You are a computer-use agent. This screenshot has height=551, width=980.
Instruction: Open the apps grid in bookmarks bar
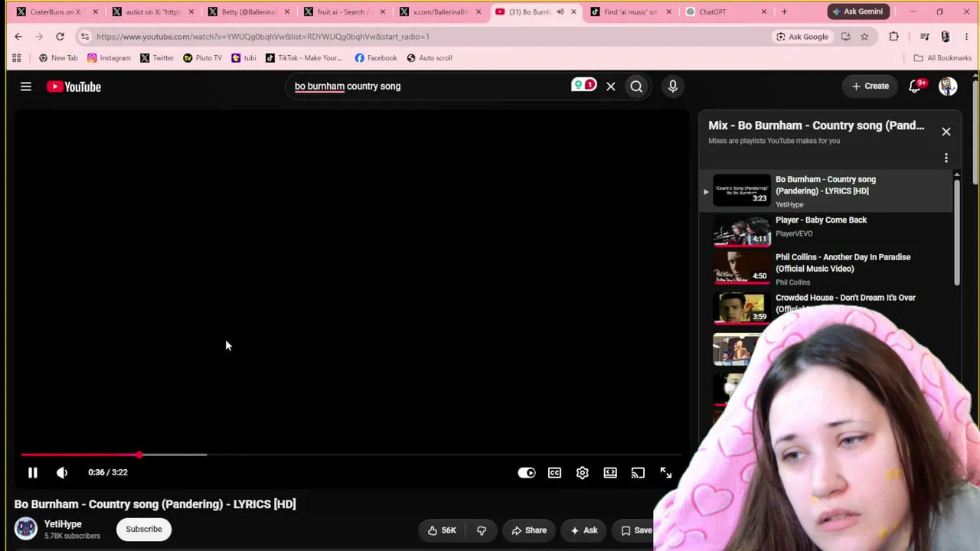tap(16, 58)
